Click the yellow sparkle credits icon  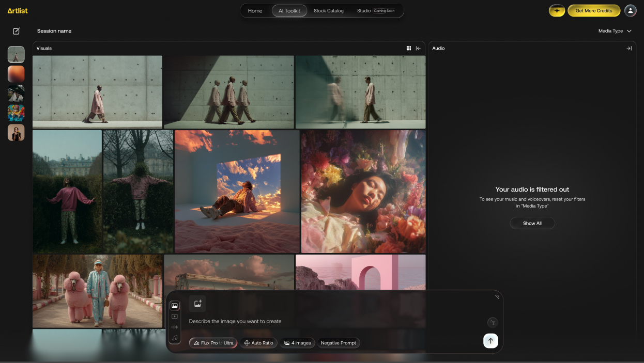point(557,10)
